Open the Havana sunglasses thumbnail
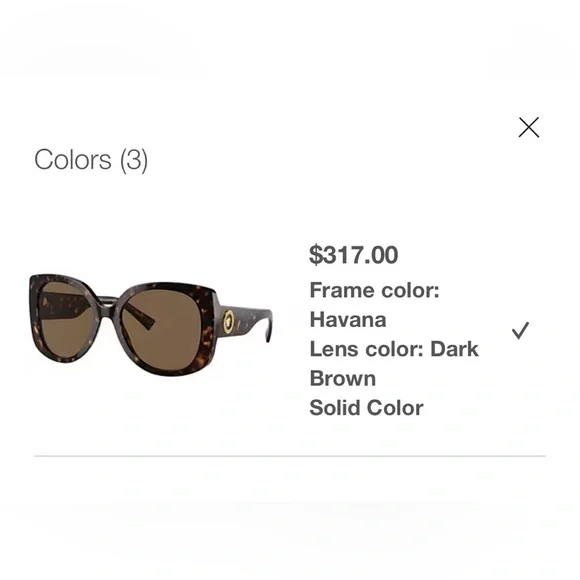This screenshot has width=580, height=580. (x=151, y=325)
